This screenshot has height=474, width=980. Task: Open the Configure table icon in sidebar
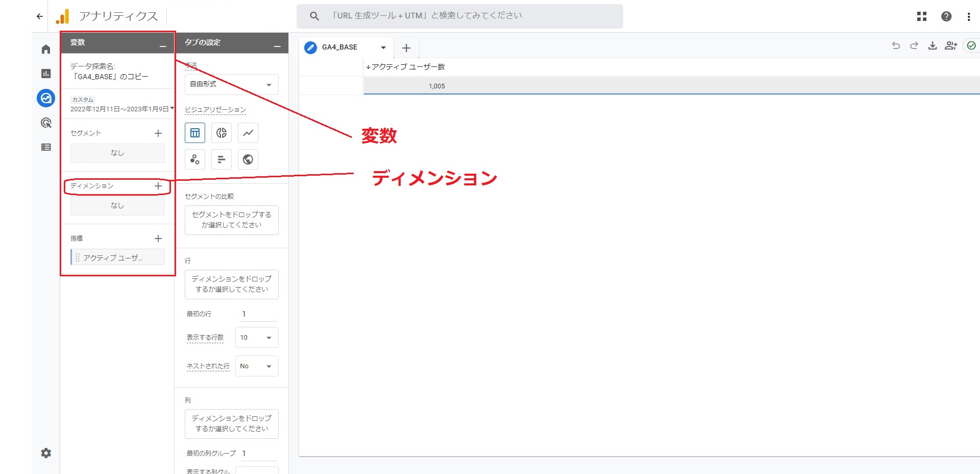[46, 147]
